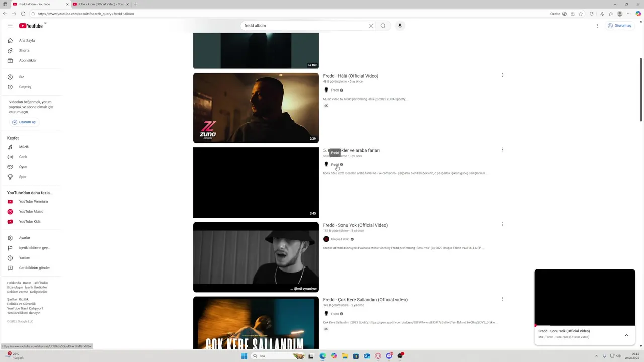Image resolution: width=644 pixels, height=362 pixels.
Task: Go to the YouTube logo home
Action: click(x=31, y=26)
